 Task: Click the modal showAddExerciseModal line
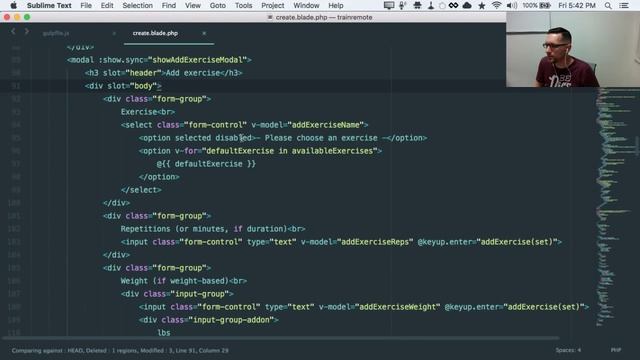159,60
